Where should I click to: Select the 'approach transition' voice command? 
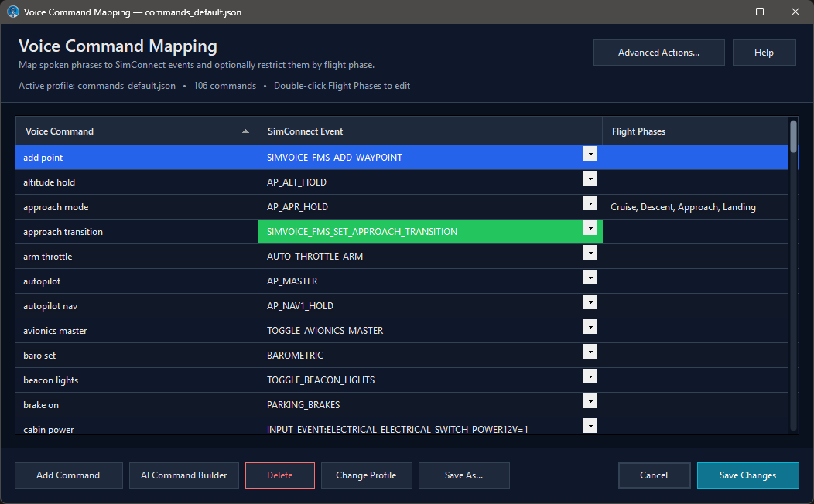coord(137,232)
